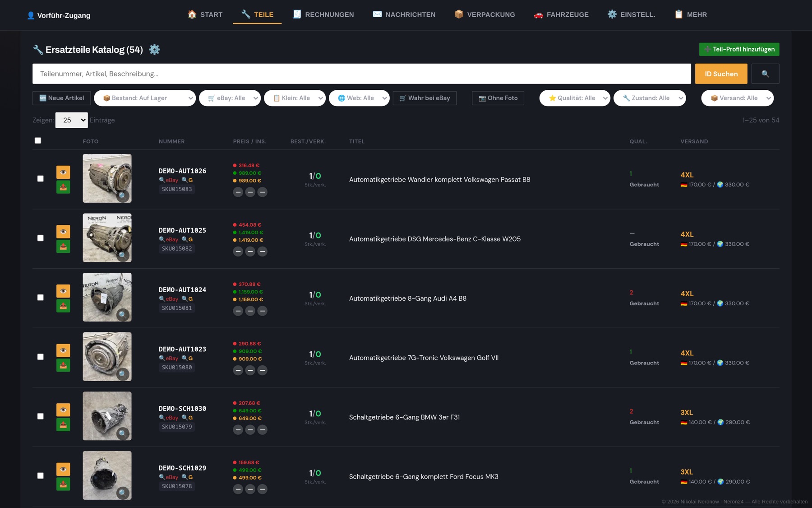The width and height of the screenshot is (812, 508).
Task: Click the green upload icon for DEMO-AUT1025
Action: (63, 247)
